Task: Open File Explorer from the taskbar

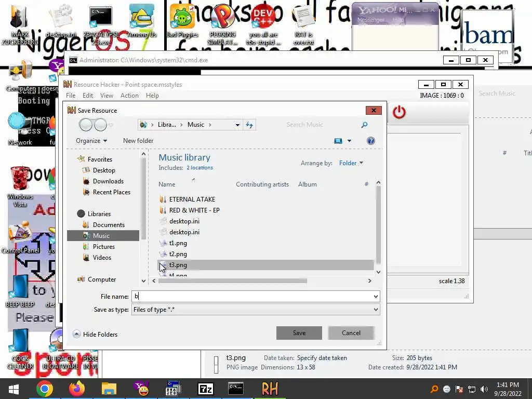Action: (109, 389)
